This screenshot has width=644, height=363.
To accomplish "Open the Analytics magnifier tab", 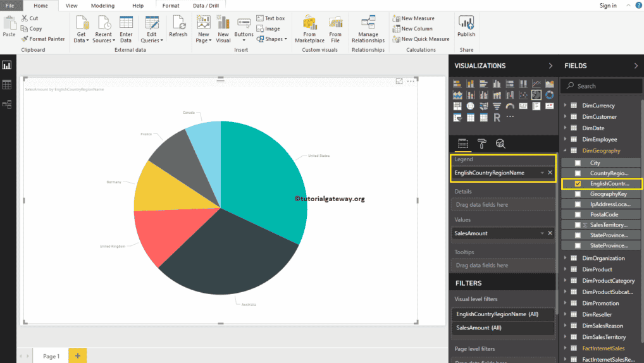I will pos(500,144).
